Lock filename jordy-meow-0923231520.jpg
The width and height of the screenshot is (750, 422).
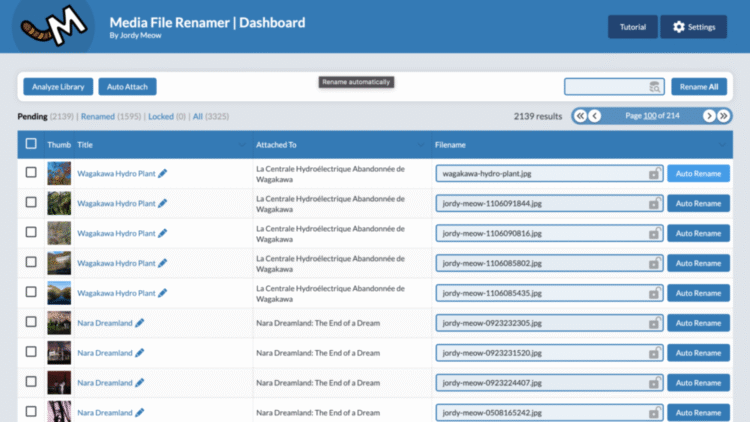coord(654,353)
